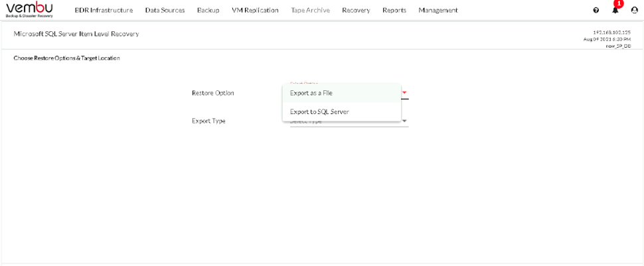Open the Recovery menu
The height and width of the screenshot is (266, 644).
point(356,10)
